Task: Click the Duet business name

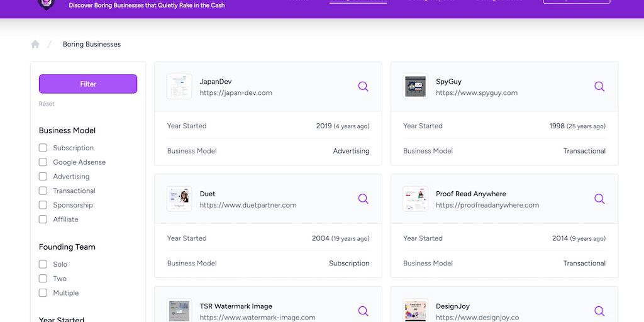Action: (x=208, y=194)
